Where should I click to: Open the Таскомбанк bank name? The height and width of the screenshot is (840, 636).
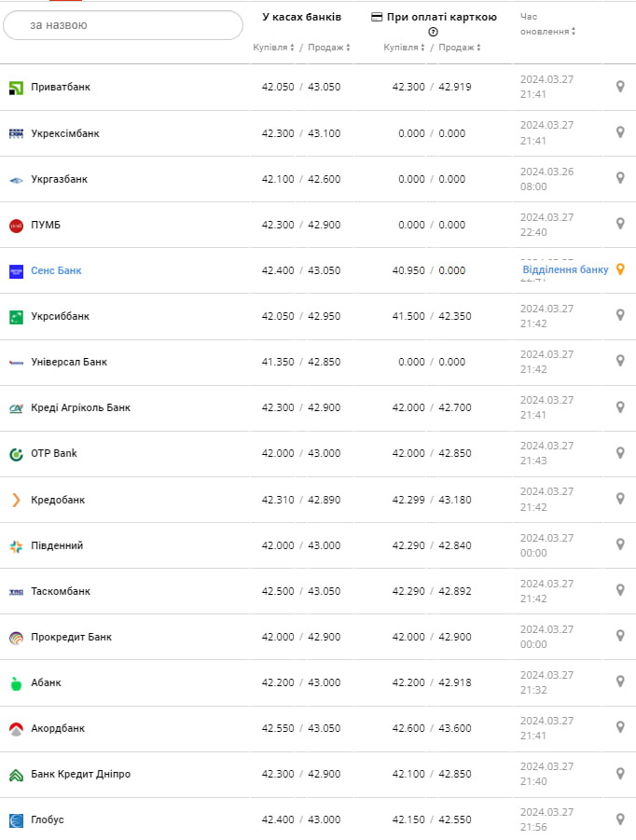[61, 591]
